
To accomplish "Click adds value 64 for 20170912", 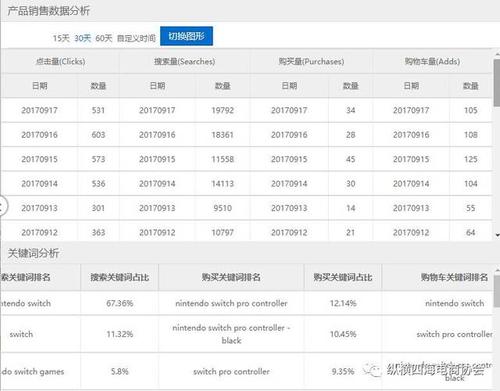I will click(x=471, y=232).
